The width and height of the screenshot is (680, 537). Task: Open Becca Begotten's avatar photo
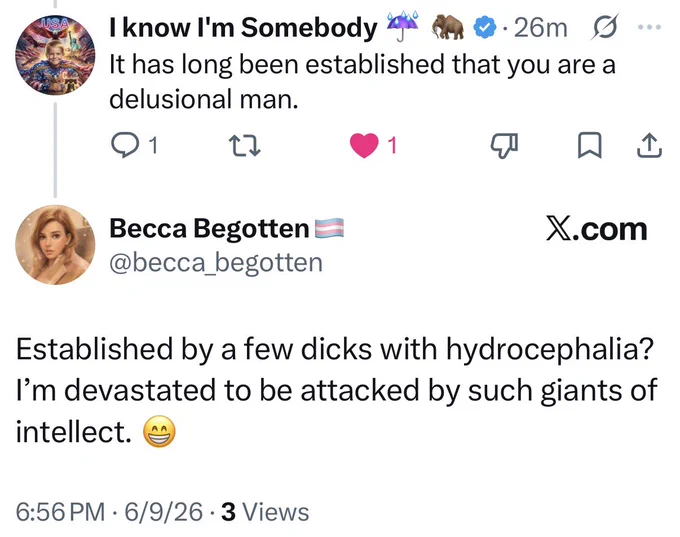(55, 245)
